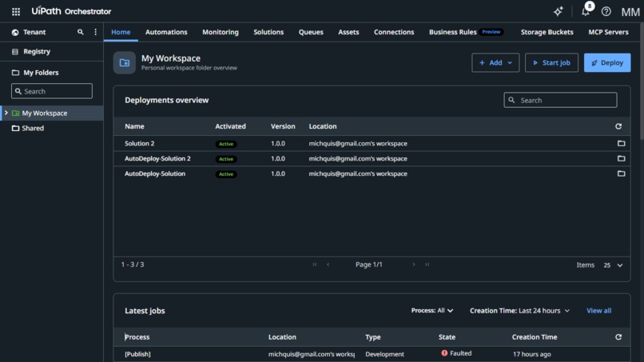This screenshot has height=362, width=644.
Task: Go to first page of deployments
Action: click(315, 265)
